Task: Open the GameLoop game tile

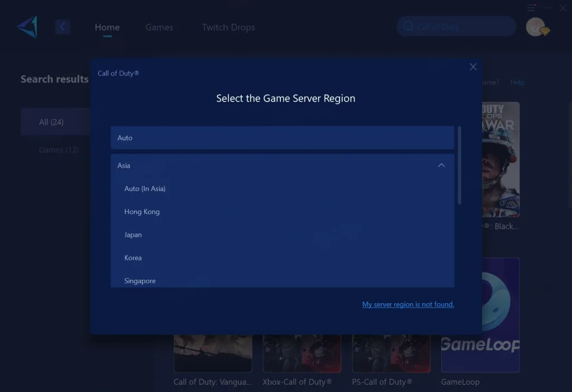Action: (x=480, y=315)
